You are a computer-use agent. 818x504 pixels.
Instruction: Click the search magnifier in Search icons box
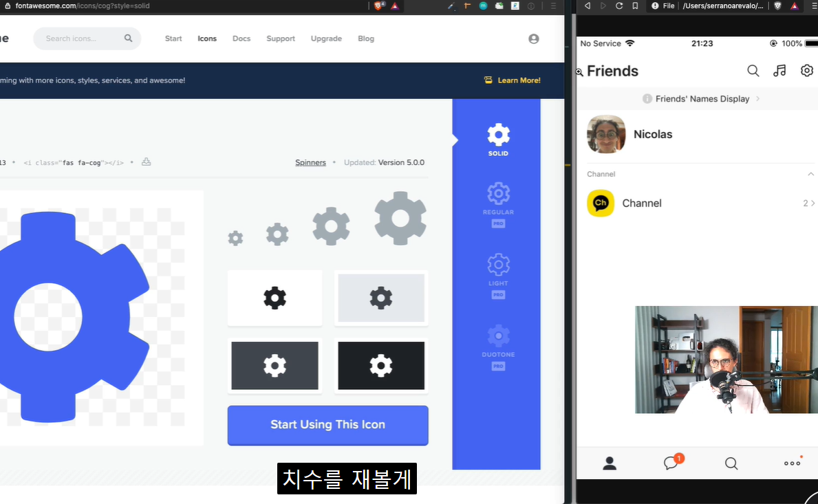(129, 38)
